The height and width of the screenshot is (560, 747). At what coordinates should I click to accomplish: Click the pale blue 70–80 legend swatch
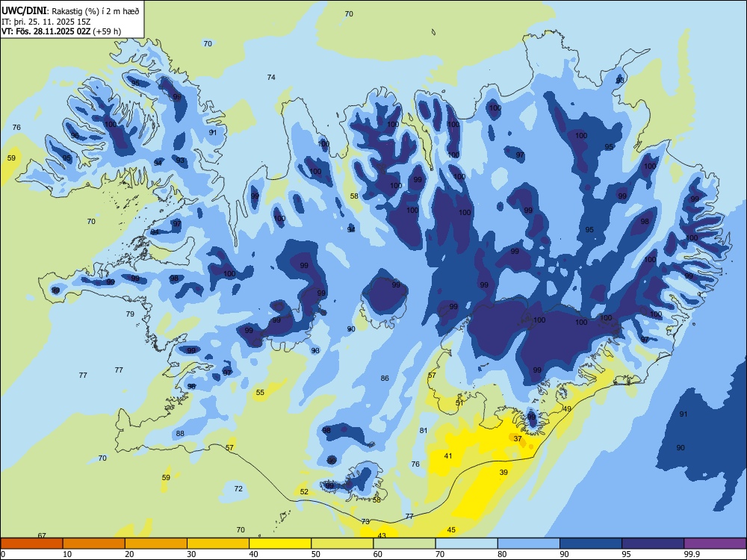click(x=466, y=544)
